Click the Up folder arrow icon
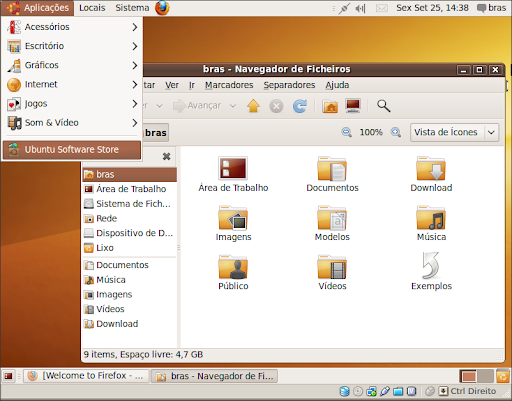This screenshot has height=401, width=512. coord(253,106)
